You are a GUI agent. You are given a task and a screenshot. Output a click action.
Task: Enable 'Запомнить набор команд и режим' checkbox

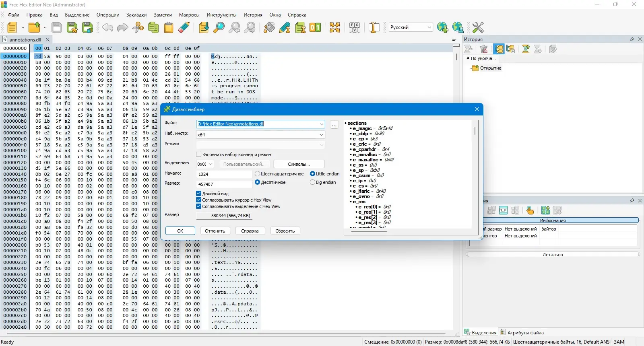pos(199,154)
